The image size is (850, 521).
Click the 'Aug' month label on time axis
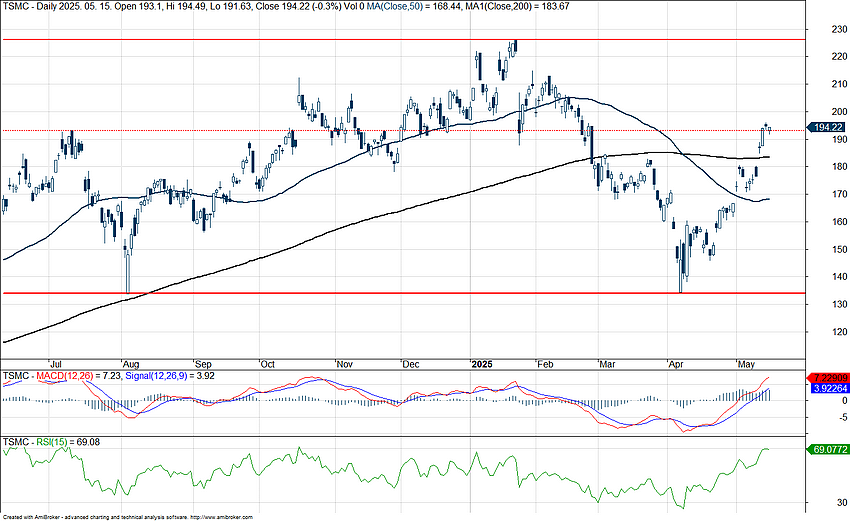point(131,364)
